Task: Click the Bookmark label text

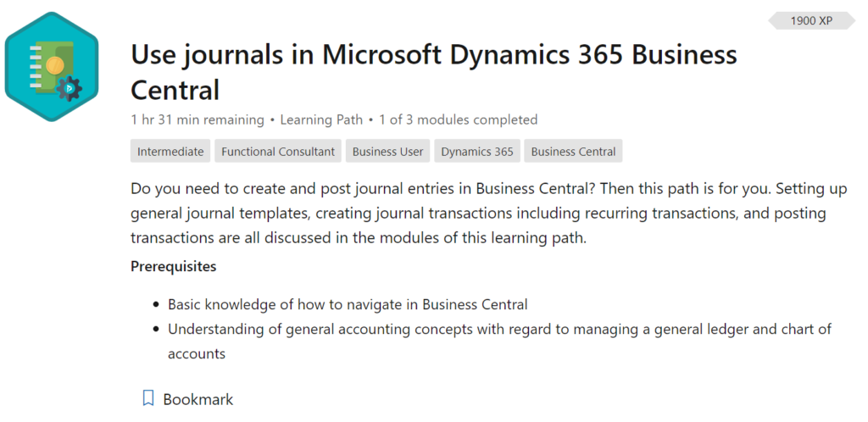Action: 198,399
